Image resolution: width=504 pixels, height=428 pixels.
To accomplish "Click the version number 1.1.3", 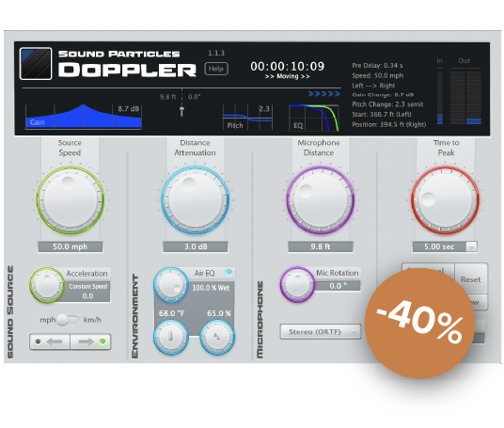I will pos(216,53).
